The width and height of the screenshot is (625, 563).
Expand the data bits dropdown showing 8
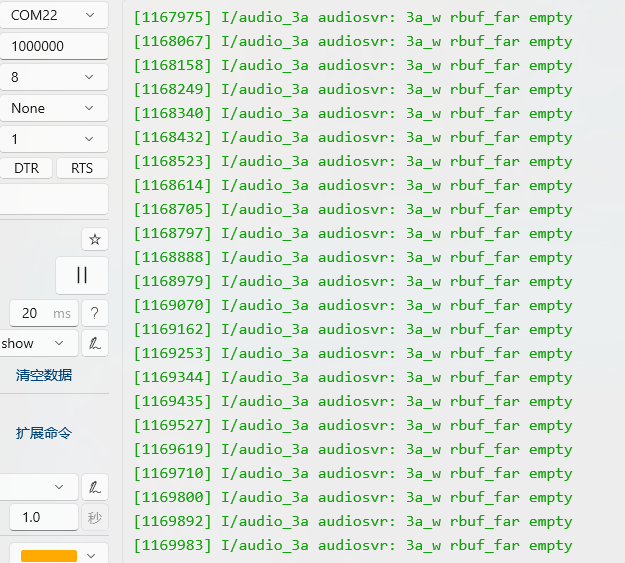[x=53, y=77]
